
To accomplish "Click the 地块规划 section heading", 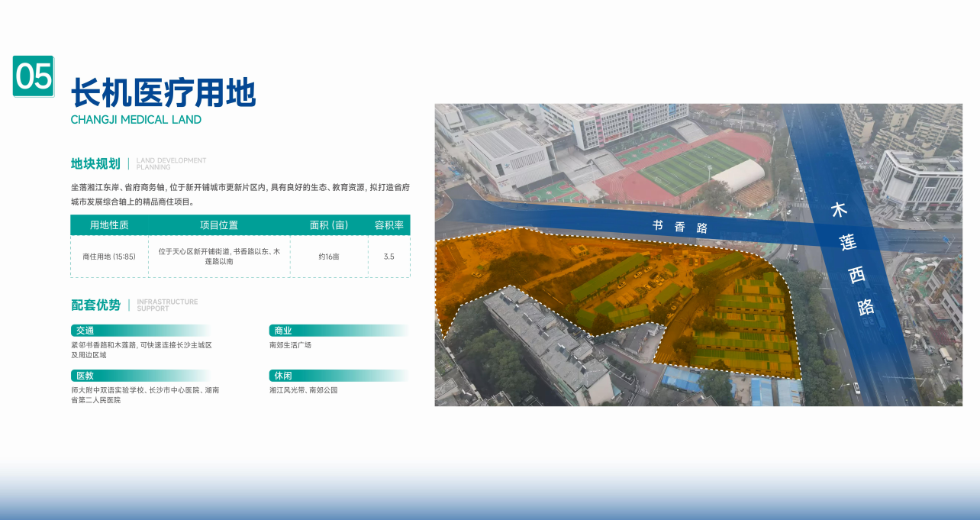I will [95, 163].
